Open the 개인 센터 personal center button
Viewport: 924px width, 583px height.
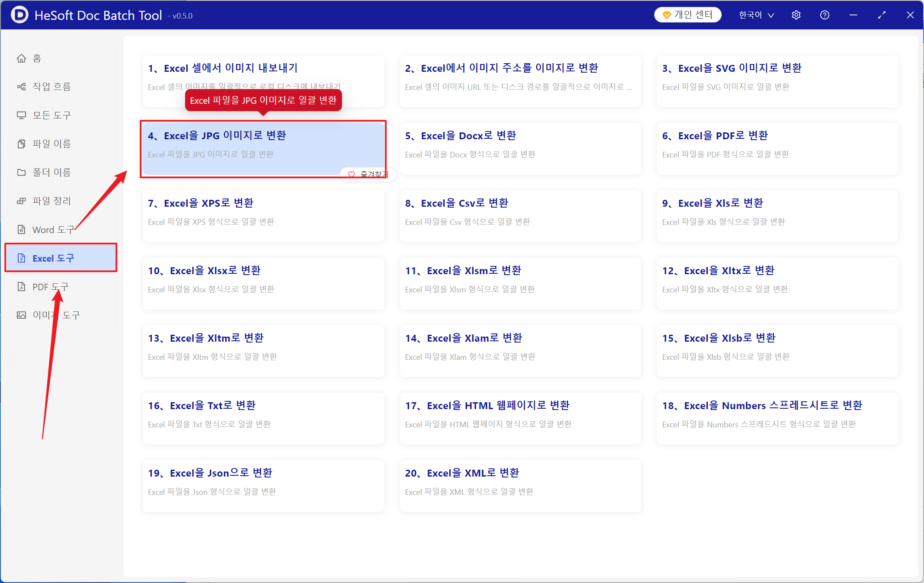point(687,15)
